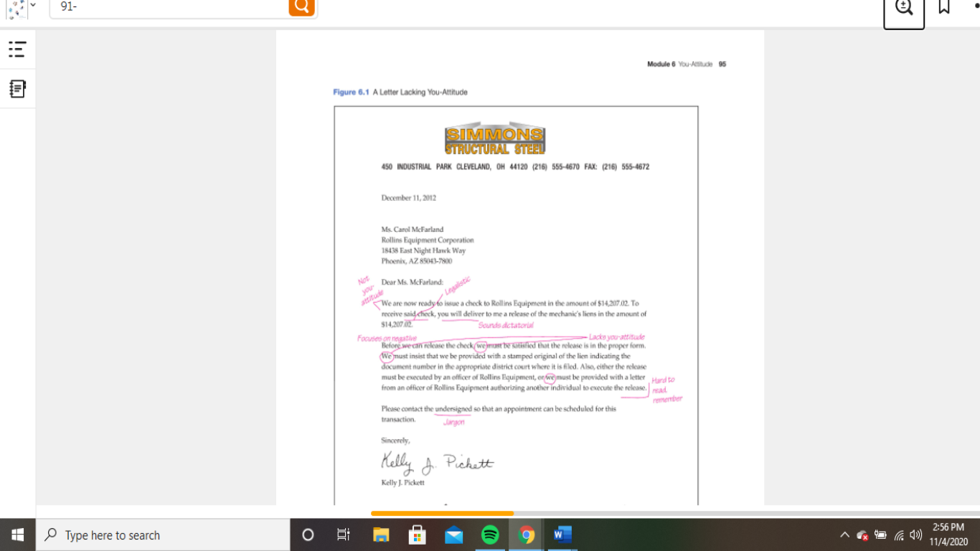
Task: Open the overflow menu via the dots
Action: (x=976, y=6)
